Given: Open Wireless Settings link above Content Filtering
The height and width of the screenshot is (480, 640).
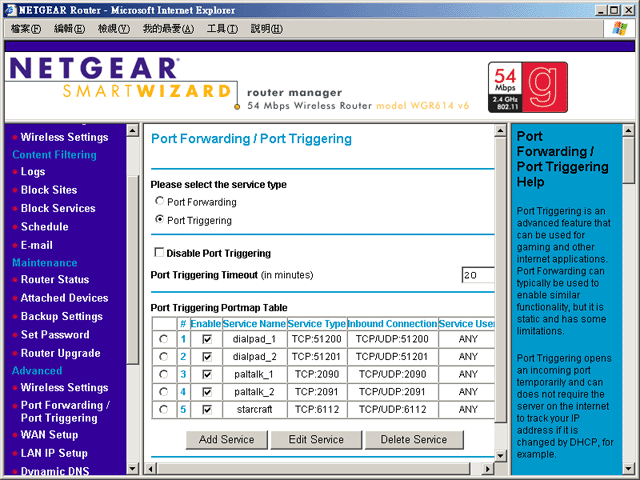Looking at the screenshot, I should (x=64, y=137).
